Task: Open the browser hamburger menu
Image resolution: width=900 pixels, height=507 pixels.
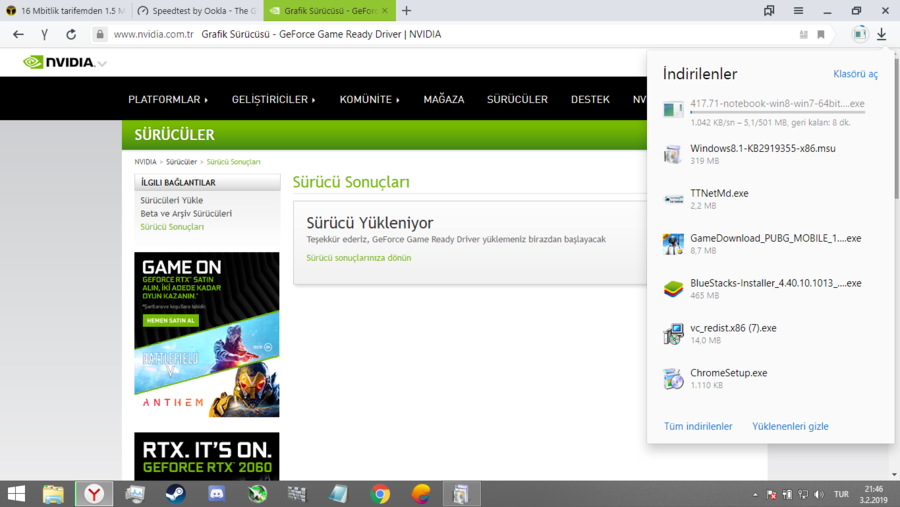Action: coord(798,10)
